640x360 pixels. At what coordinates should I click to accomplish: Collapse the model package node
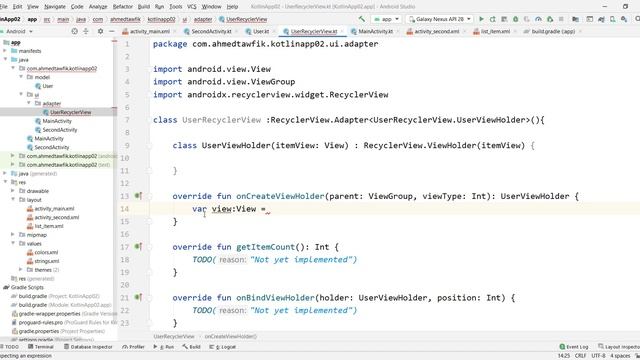click(x=21, y=77)
